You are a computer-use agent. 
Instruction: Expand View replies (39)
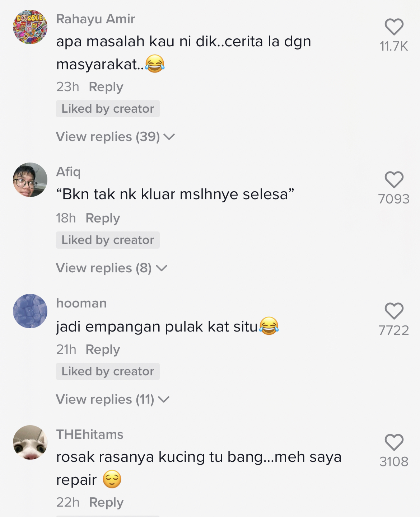pyautogui.click(x=115, y=137)
